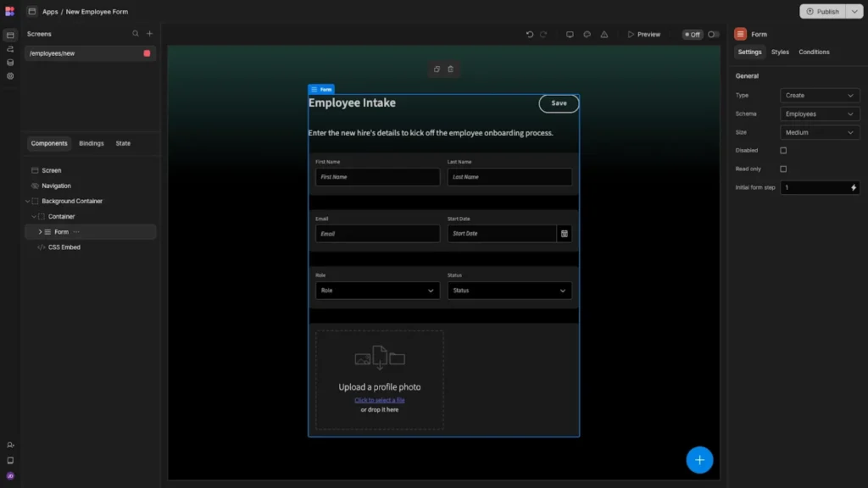The height and width of the screenshot is (488, 868).
Task: Select the Automations icon in the sidebar
Action: (x=10, y=49)
